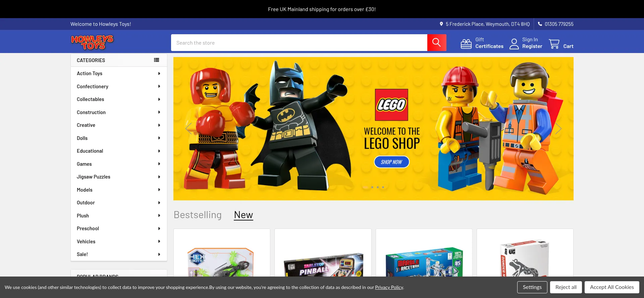Click Reject all cookies button
This screenshot has width=644, height=298.
coord(566,287)
